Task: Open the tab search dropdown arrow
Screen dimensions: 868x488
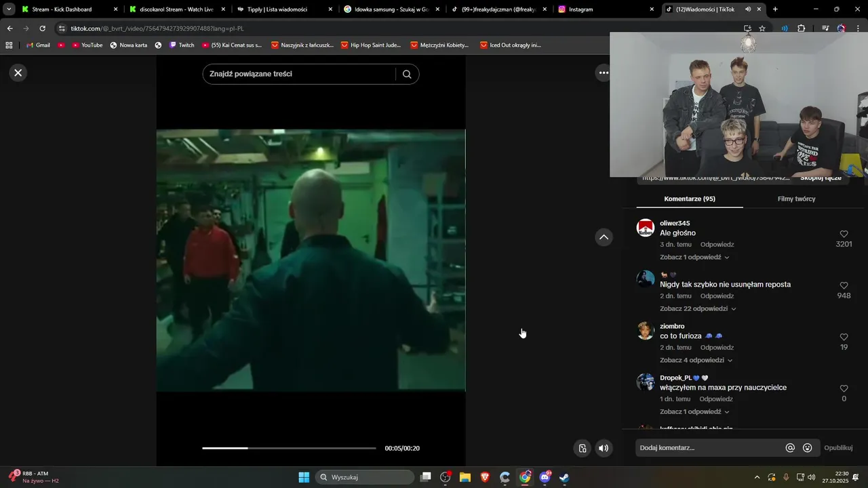Action: point(9,9)
